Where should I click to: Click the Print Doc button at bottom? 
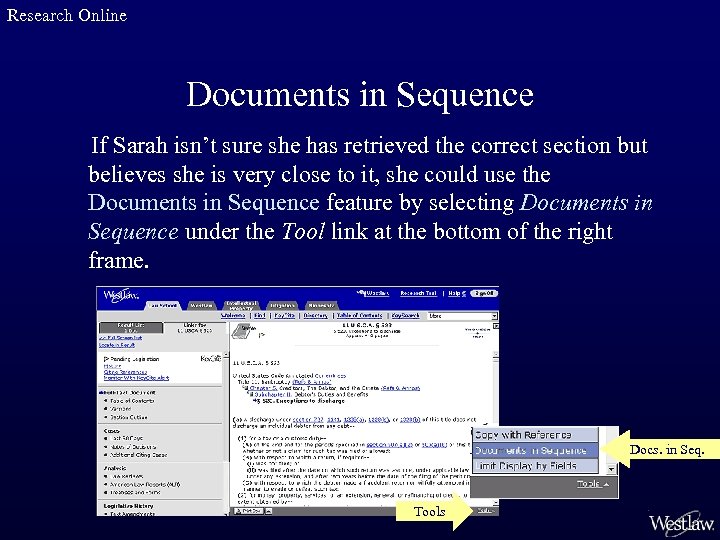[248, 511]
